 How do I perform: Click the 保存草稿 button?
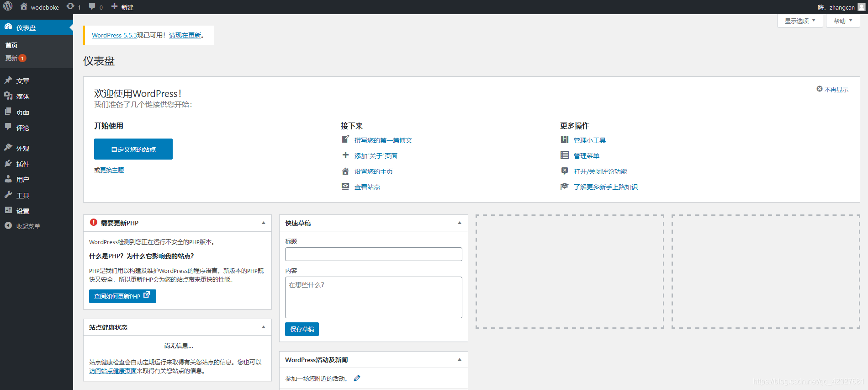pyautogui.click(x=302, y=329)
